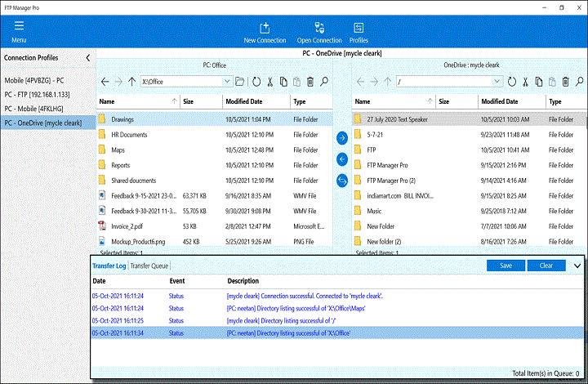Refresh the PC Office file pane
The width and height of the screenshot is (588, 384).
point(256,82)
